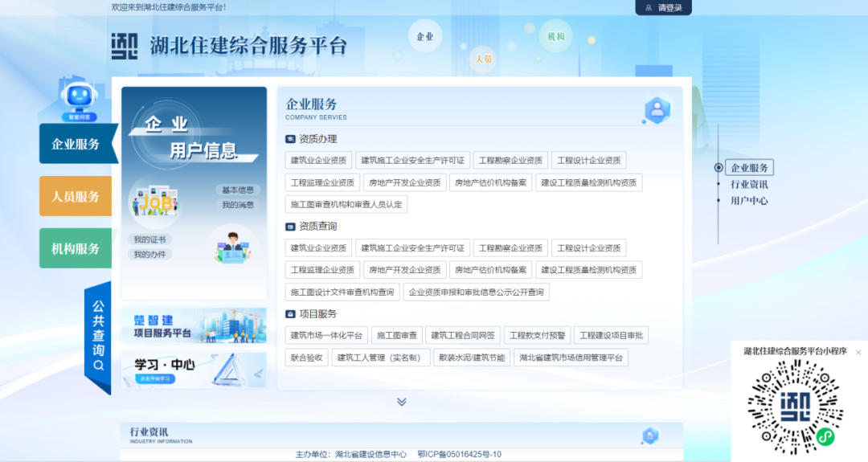
Task: Open the 人员服务 side tab
Action: click(76, 196)
